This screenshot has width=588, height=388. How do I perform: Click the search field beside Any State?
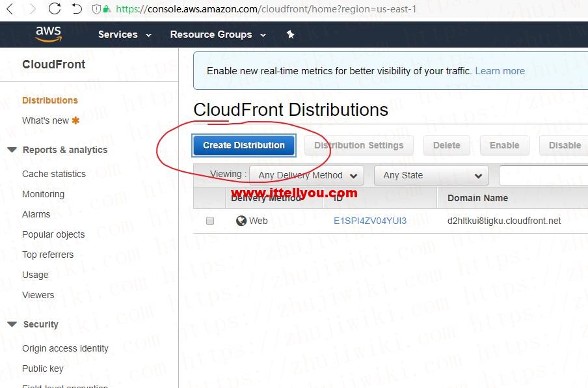(543, 175)
